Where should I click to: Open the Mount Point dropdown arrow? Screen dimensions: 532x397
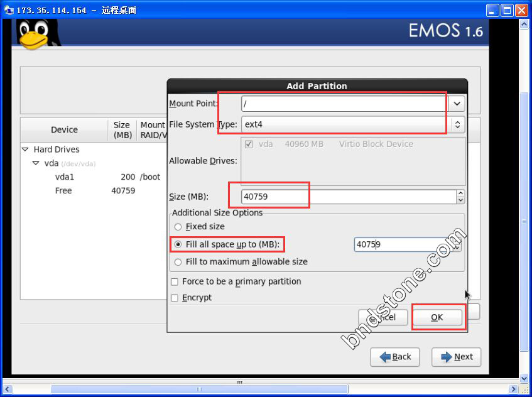click(457, 104)
